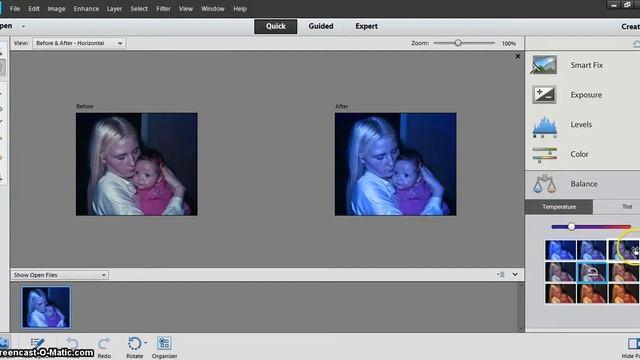Viewport: 640px width, 360px height.
Task: Switch to Quick edit mode
Action: 276,26
